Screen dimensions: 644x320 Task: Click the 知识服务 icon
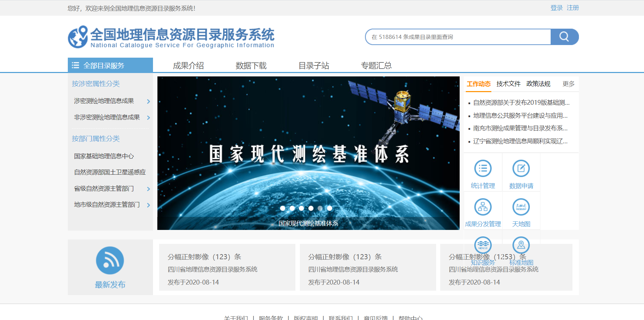point(483,245)
